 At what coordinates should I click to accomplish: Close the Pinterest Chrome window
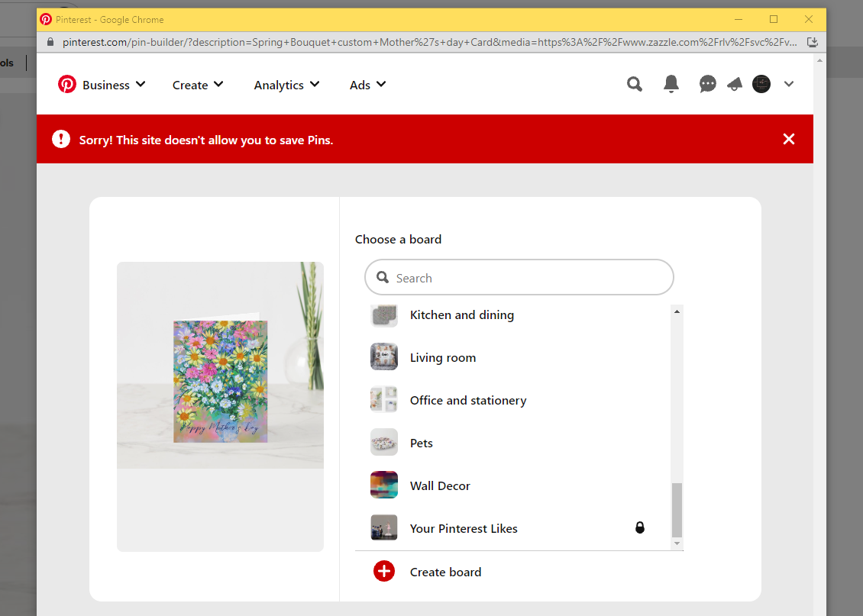(809, 20)
